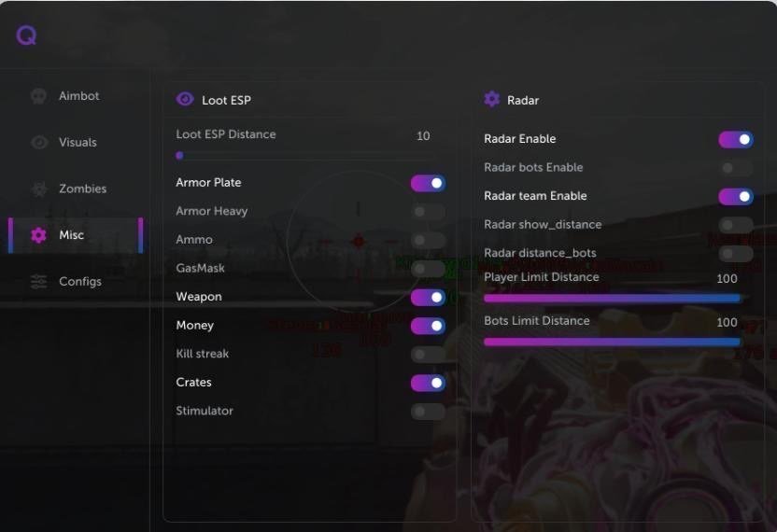Viewport: 777px width, 532px height.
Task: Toggle the Kill streak switch on
Action: [x=428, y=355]
